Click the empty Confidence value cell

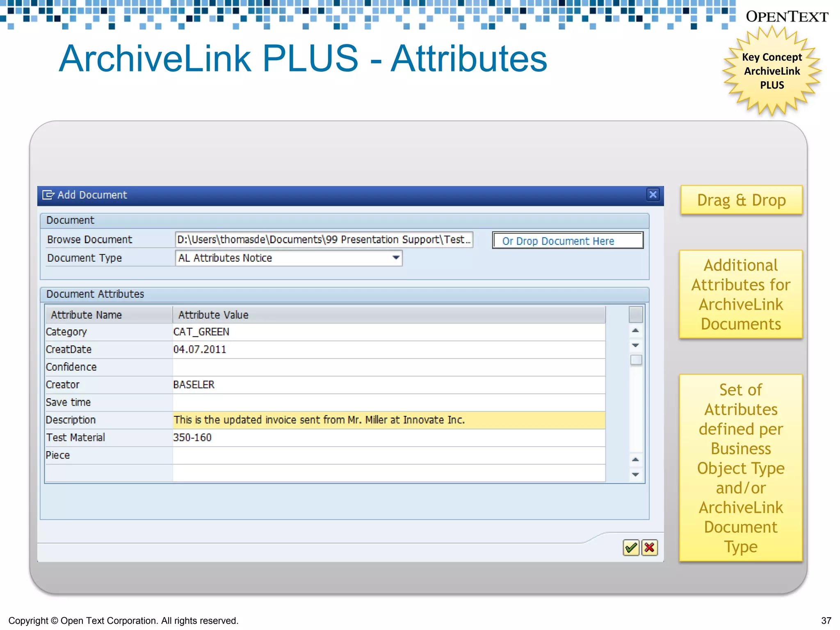[x=388, y=367]
